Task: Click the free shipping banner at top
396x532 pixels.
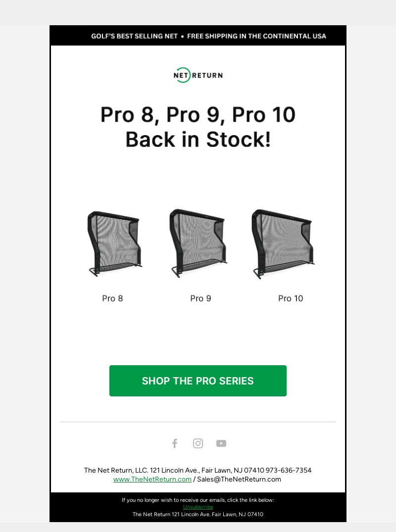Action: click(256, 36)
